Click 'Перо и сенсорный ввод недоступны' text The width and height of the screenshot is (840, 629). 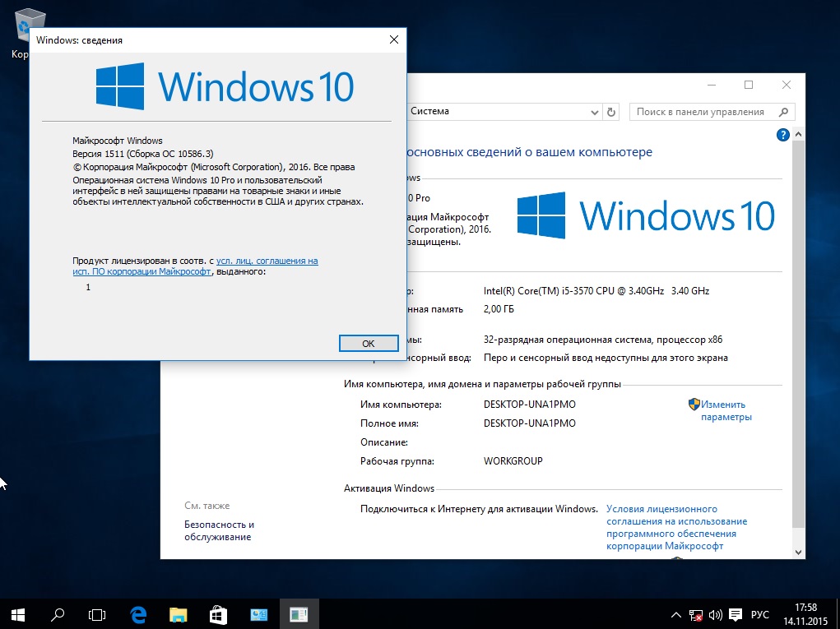point(606,358)
